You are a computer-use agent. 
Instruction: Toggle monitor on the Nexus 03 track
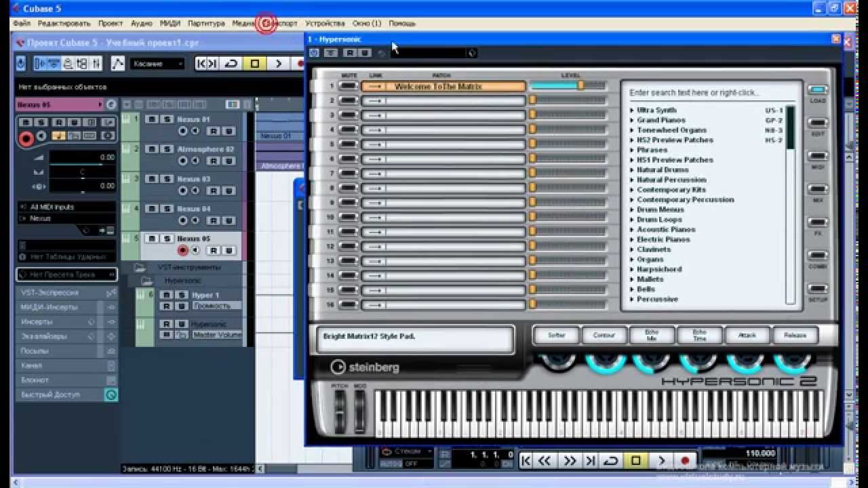click(195, 191)
